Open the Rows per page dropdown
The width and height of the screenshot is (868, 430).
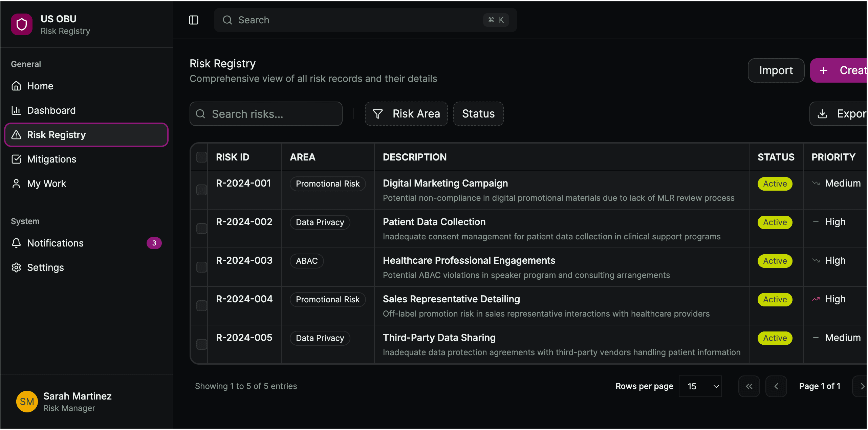coord(700,386)
